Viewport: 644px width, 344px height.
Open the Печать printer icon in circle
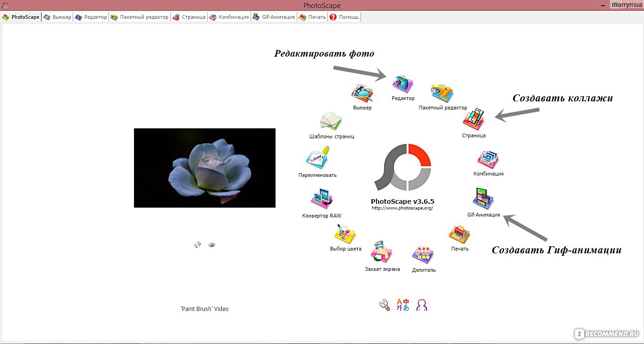459,234
